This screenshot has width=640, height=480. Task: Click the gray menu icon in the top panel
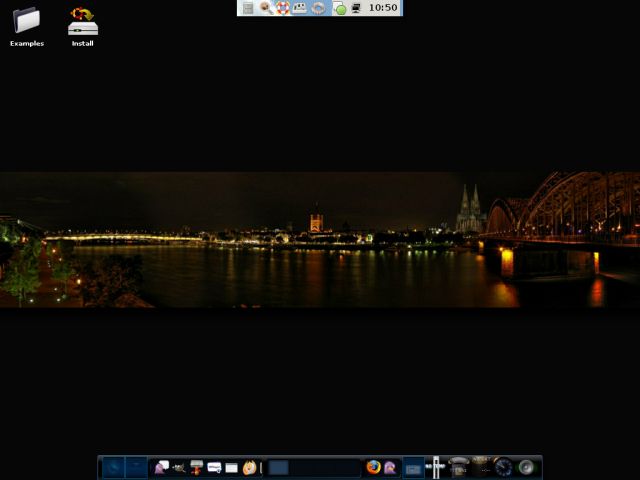pos(248,8)
